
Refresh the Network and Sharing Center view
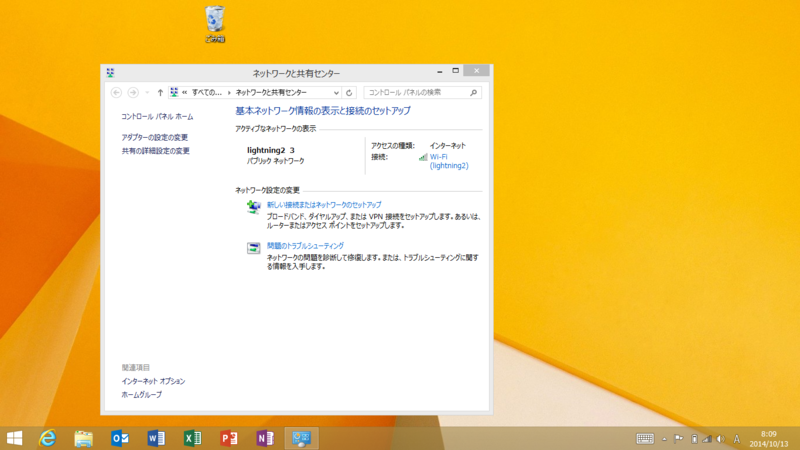(x=349, y=93)
